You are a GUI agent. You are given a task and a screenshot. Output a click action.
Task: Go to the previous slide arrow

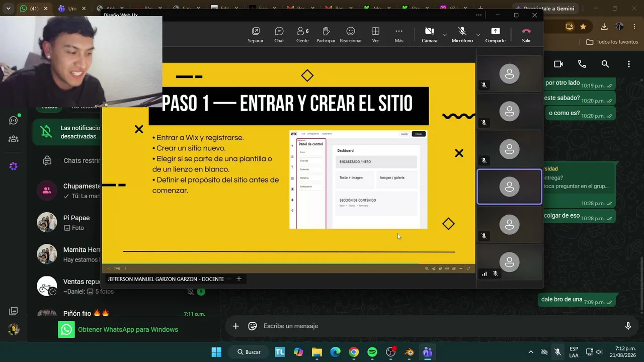pos(109,268)
